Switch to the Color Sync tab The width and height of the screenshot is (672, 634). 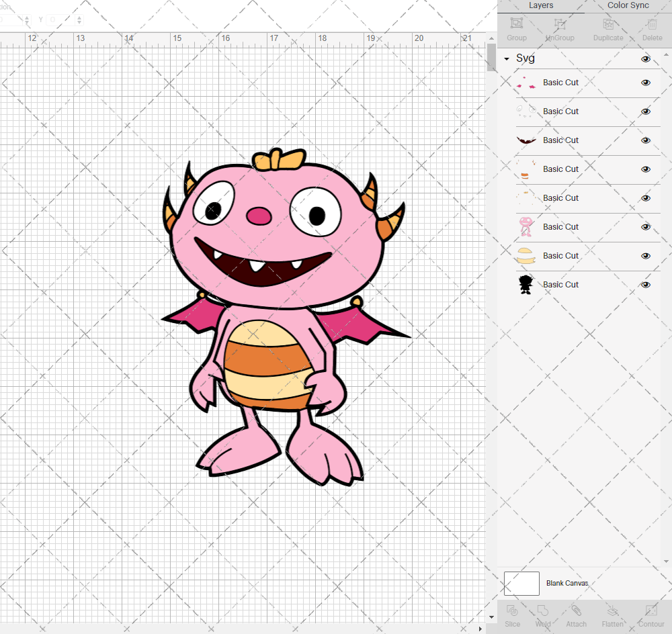tap(628, 5)
